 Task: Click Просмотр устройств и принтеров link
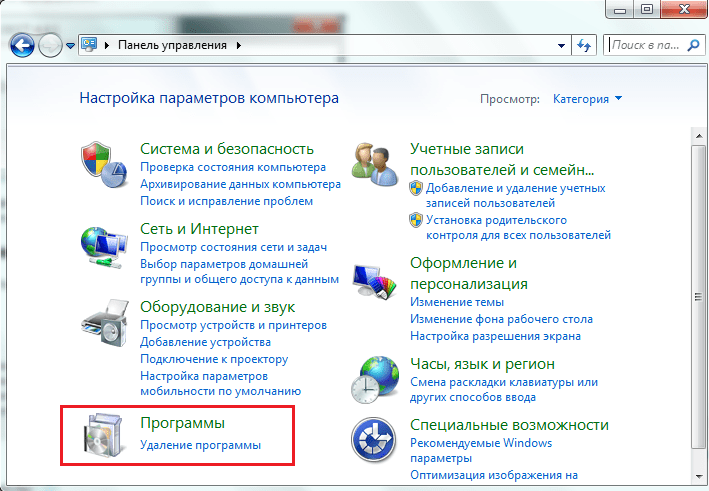click(233, 325)
